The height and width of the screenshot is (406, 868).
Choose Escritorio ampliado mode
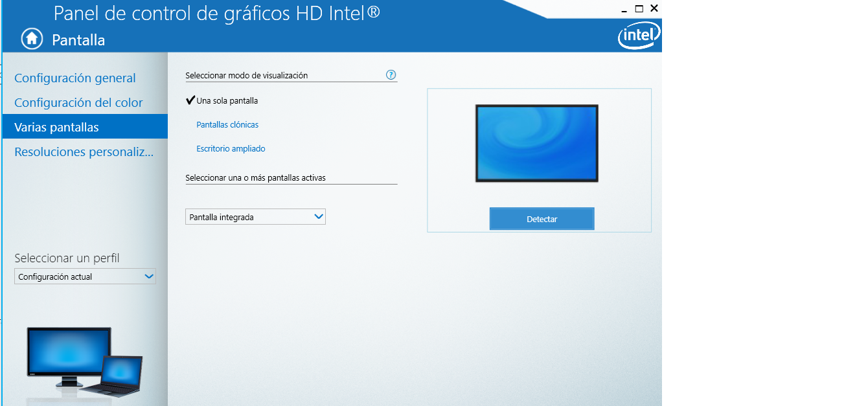(x=231, y=148)
